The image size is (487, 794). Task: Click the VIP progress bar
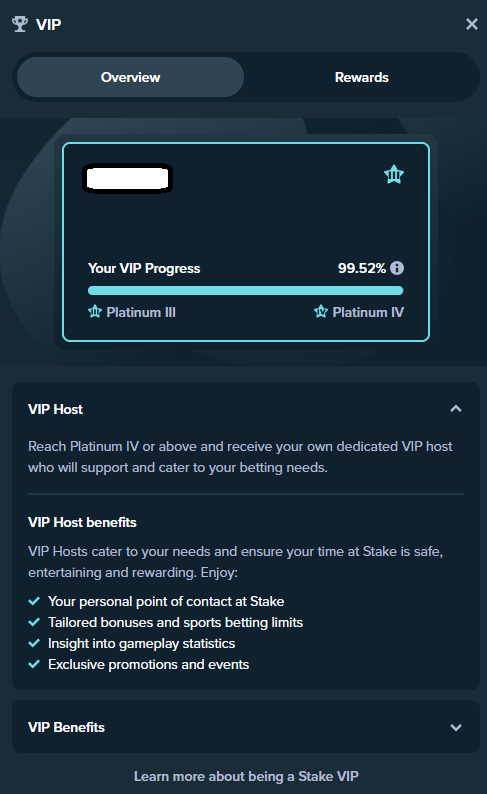[x=246, y=290]
